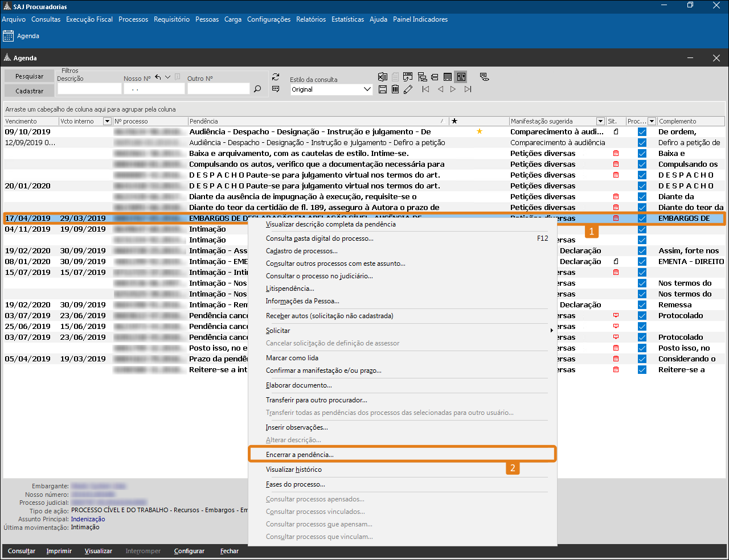Open the Agenda calendar icon in toolbar
This screenshot has width=729, height=560.
point(9,36)
